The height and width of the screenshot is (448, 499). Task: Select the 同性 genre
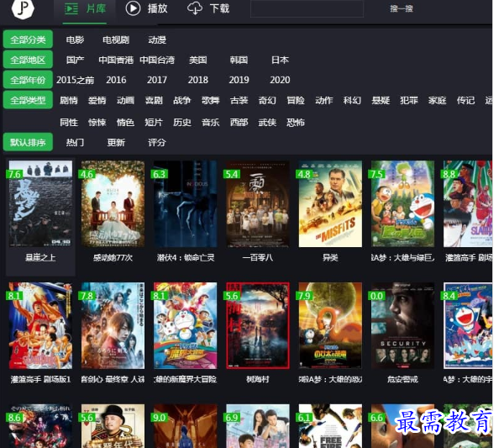pos(69,122)
